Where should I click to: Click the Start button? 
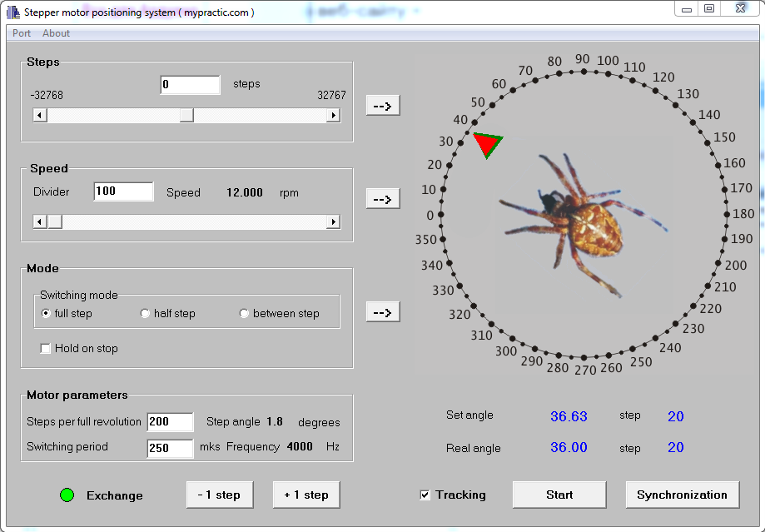(559, 495)
